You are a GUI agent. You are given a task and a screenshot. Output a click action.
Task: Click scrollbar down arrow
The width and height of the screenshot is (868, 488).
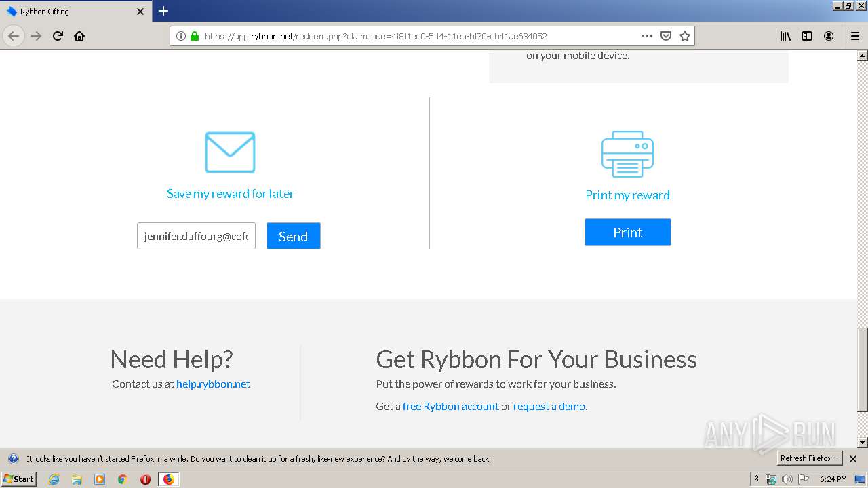click(863, 443)
